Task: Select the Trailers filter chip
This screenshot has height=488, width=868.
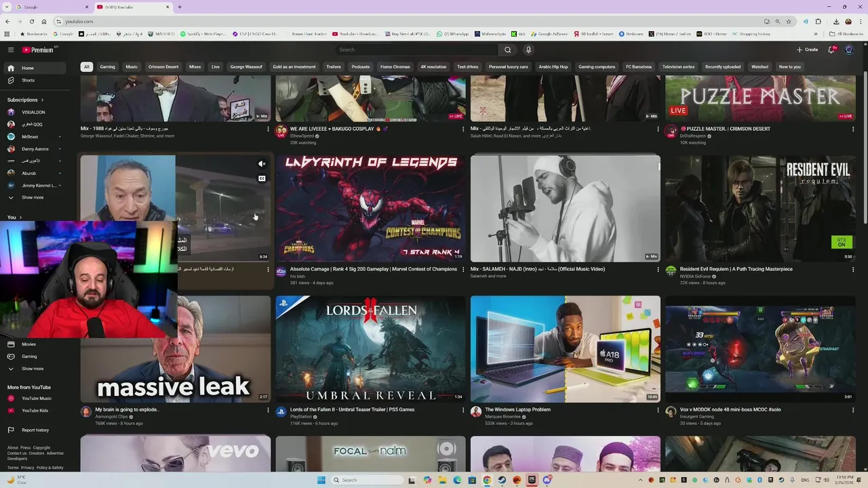Action: 334,67
